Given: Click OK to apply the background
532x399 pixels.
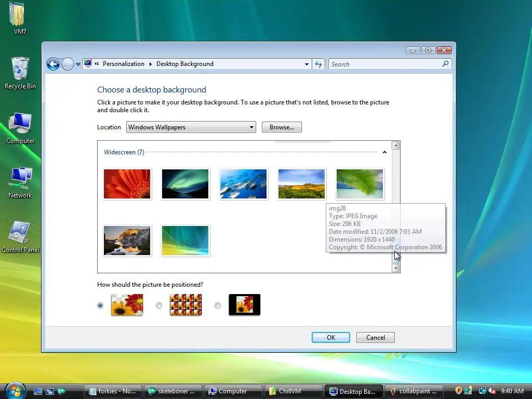Looking at the screenshot, I should pyautogui.click(x=331, y=338).
